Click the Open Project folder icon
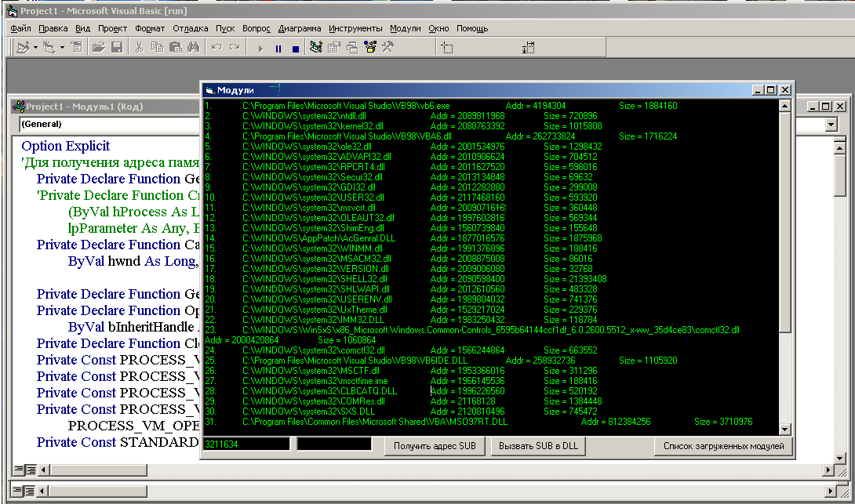Image resolution: width=855 pixels, height=504 pixels. (98, 47)
